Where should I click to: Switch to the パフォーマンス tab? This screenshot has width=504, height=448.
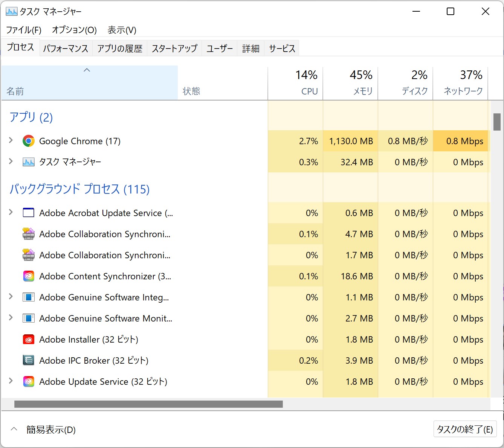click(66, 49)
